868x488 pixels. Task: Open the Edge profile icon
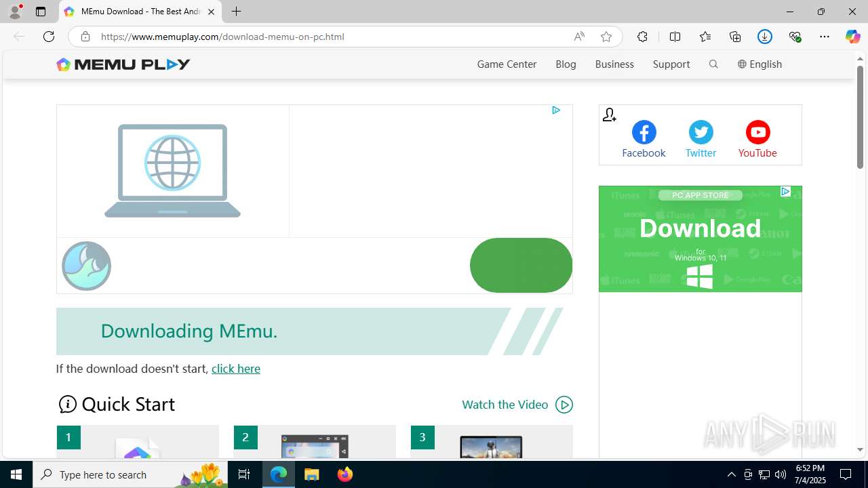[15, 12]
